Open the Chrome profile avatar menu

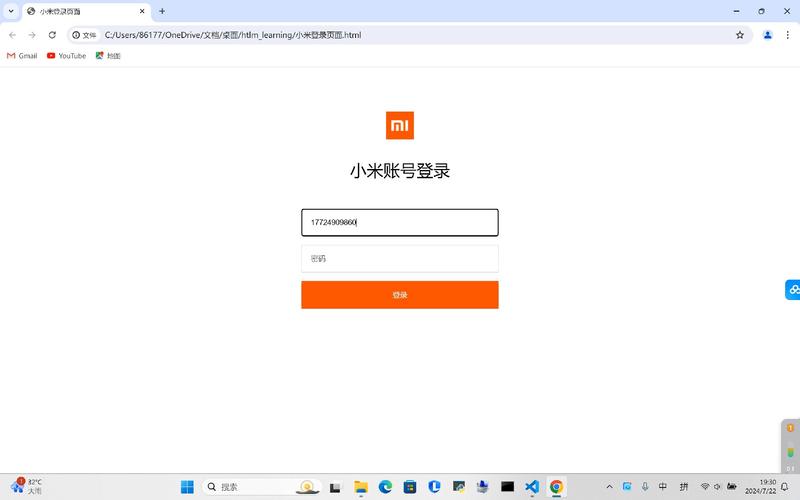767,35
